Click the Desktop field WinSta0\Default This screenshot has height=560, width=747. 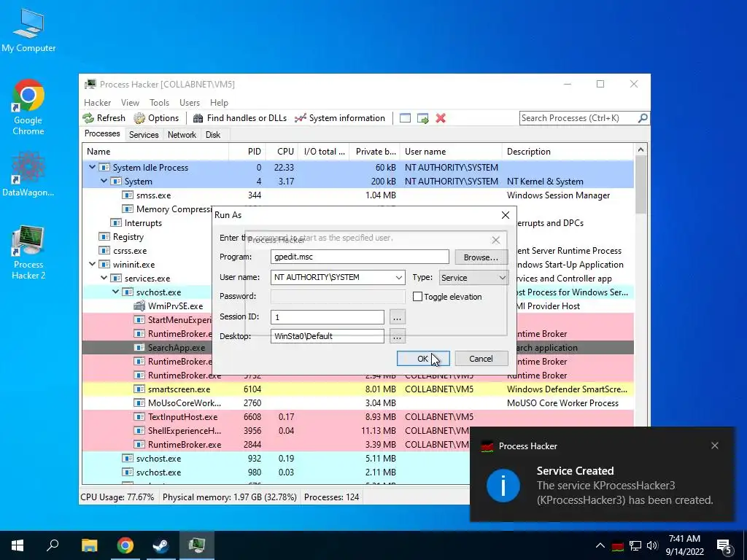pos(328,336)
